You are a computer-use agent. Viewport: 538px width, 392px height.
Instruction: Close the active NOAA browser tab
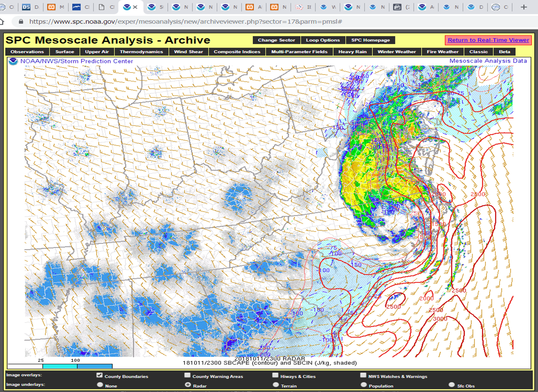click(135, 7)
